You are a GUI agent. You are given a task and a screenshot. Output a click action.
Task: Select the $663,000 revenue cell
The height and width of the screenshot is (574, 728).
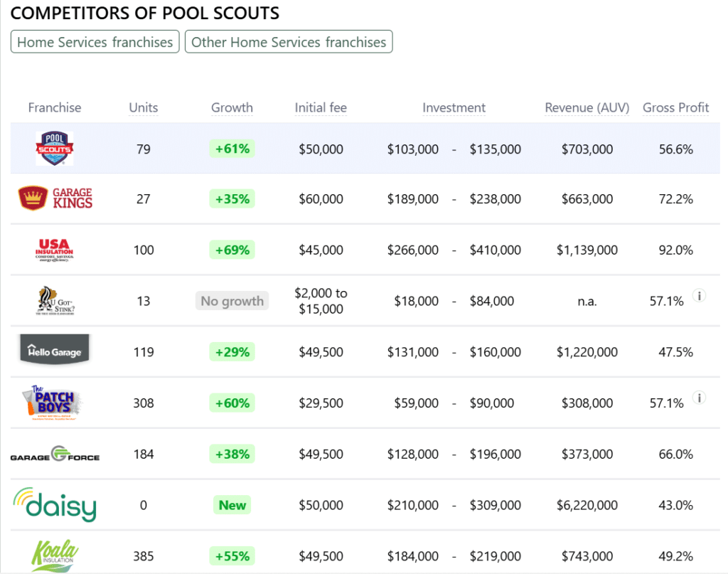click(x=587, y=199)
